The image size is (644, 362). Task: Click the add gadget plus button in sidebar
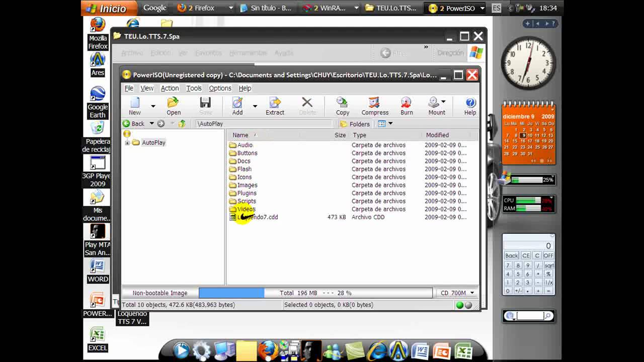[528, 23]
